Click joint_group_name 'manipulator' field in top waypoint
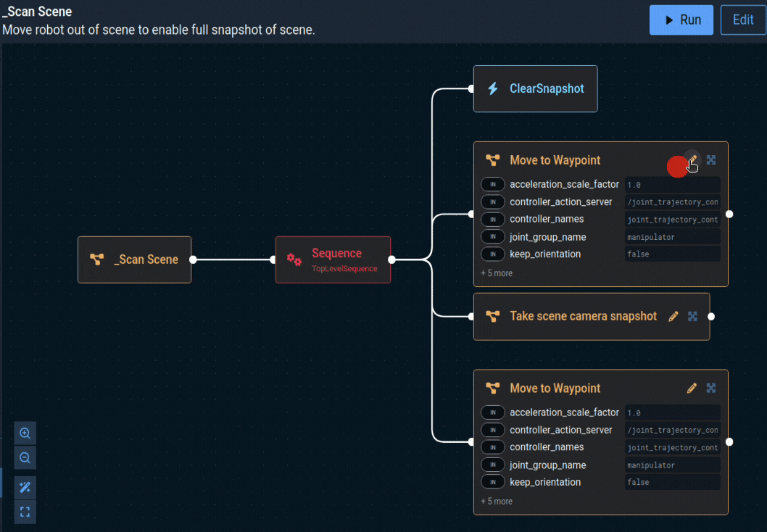 673,237
